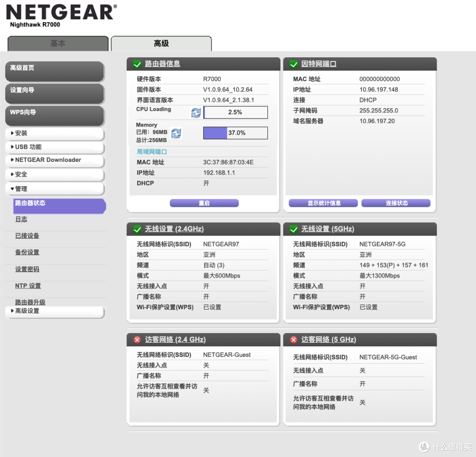This screenshot has width=476, height=457.
Task: Expand the 安装 section
Action: (x=55, y=133)
